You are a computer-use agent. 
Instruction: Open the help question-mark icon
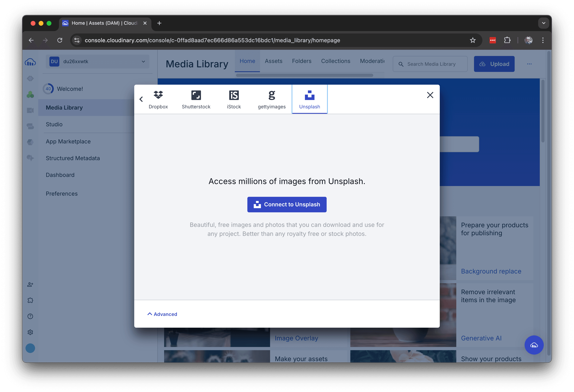coord(30,317)
